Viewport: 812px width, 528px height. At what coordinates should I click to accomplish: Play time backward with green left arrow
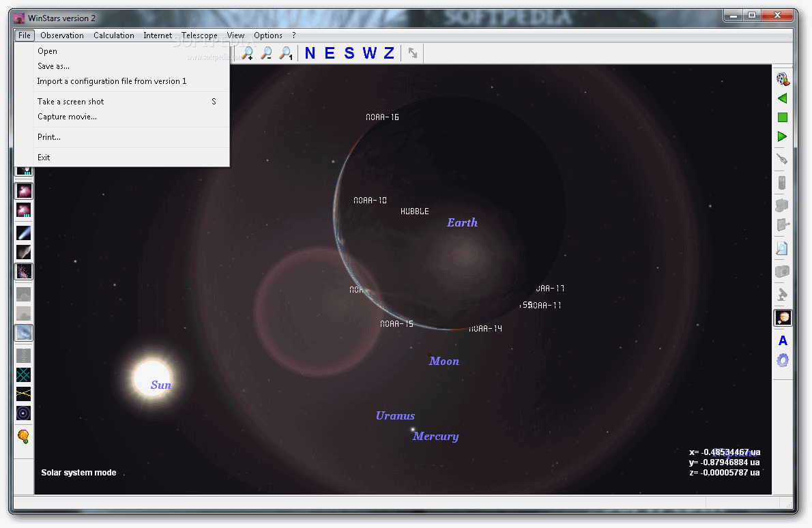(783, 98)
